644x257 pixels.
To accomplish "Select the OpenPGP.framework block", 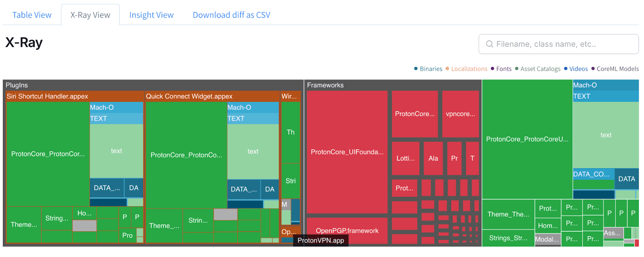I will click(x=347, y=230).
